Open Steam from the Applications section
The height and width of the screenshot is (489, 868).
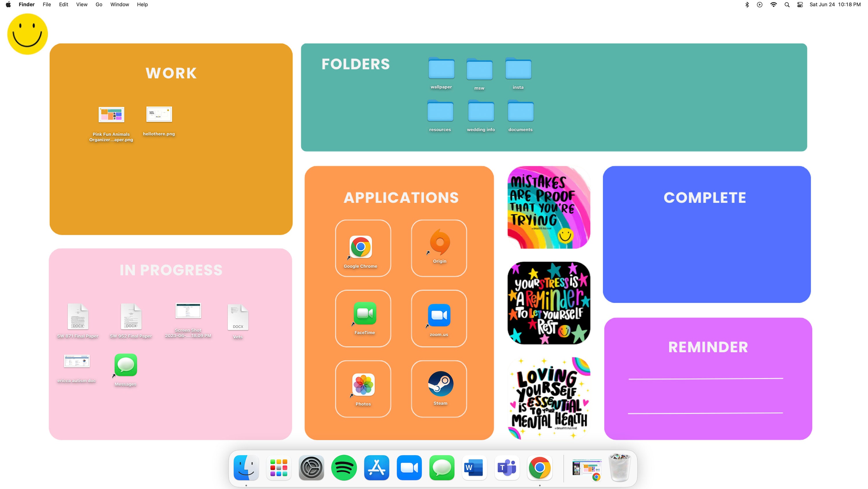pyautogui.click(x=440, y=384)
